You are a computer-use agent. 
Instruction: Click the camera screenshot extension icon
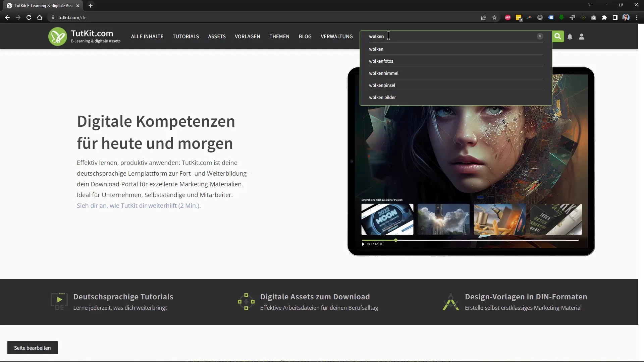(594, 17)
